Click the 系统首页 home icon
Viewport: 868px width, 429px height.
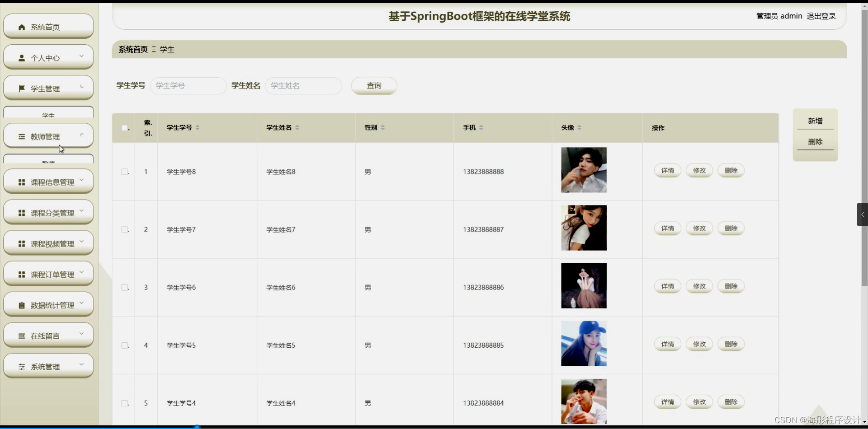point(21,27)
